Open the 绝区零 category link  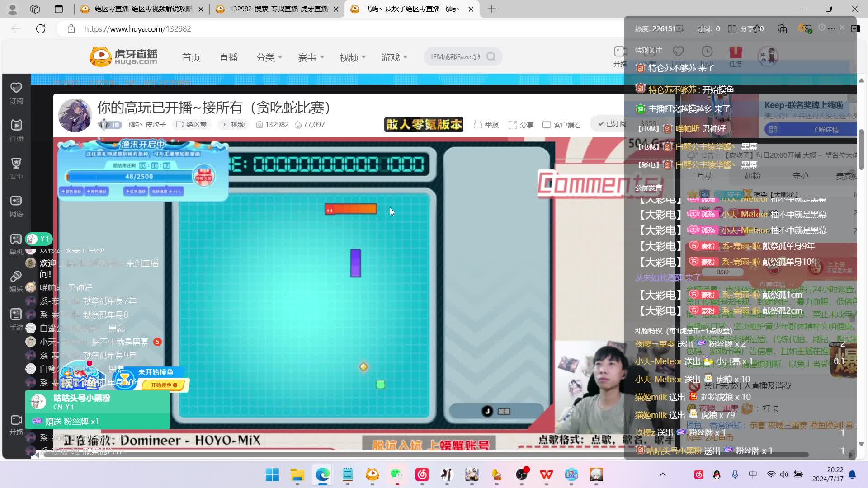[192, 125]
